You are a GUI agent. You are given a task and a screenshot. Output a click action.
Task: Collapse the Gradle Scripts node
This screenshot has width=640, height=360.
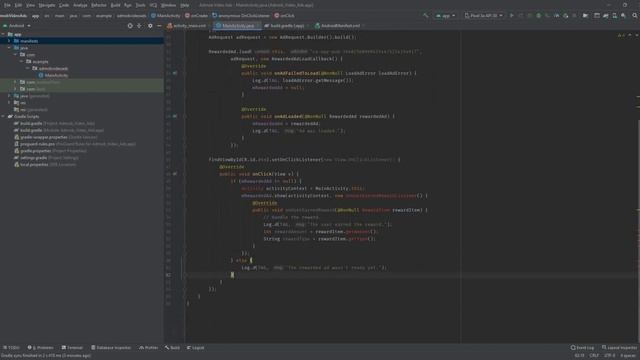pos(3,117)
